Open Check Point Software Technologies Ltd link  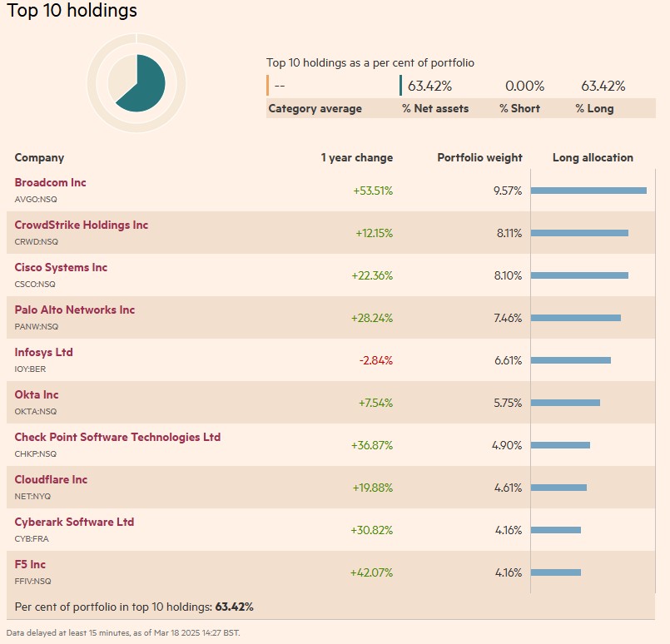[117, 437]
